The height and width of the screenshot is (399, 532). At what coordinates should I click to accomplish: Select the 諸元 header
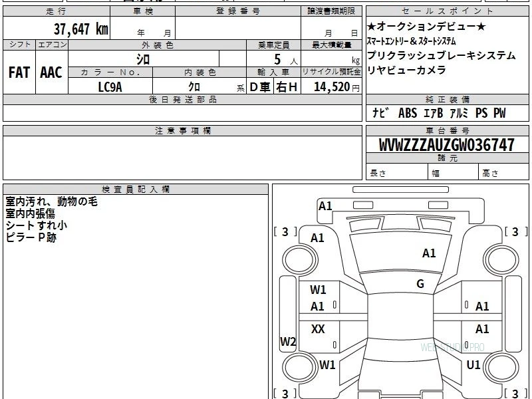(x=447, y=158)
